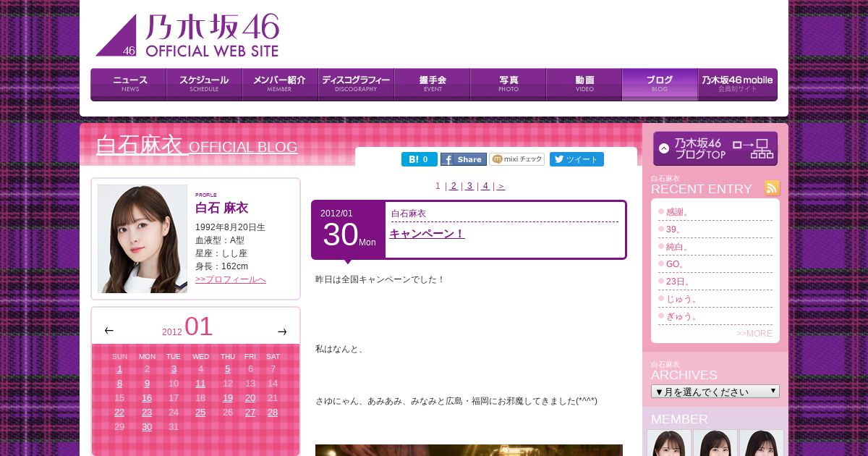Go to next month with right arrow
The image size is (868, 456).
(282, 332)
